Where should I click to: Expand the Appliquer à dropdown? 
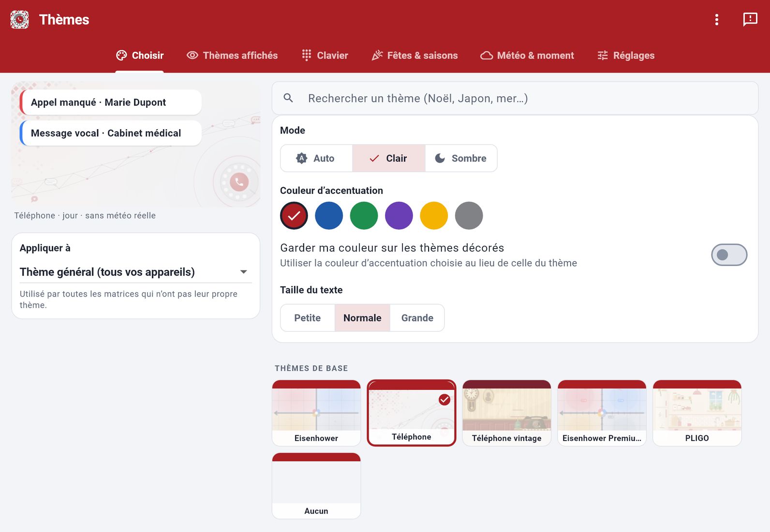pyautogui.click(x=136, y=272)
